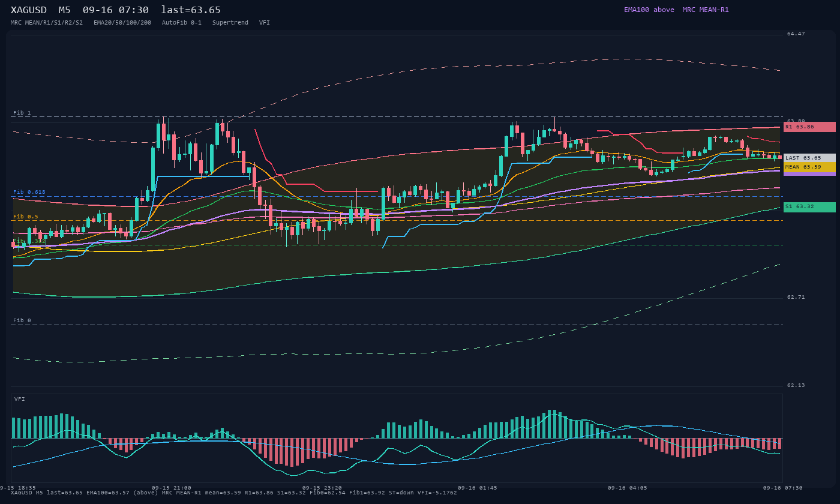Click the 09-15 21:00 time axis label
Screen dimensions: 840x504
(x=172, y=488)
